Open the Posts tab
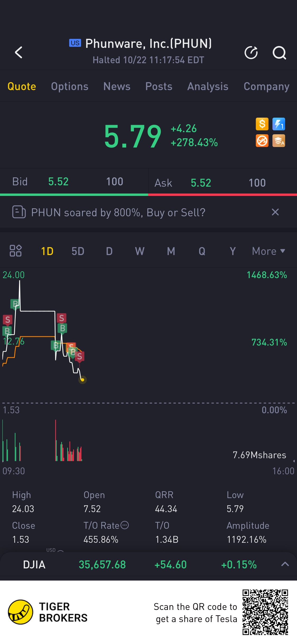This screenshot has width=297, height=644. [159, 86]
